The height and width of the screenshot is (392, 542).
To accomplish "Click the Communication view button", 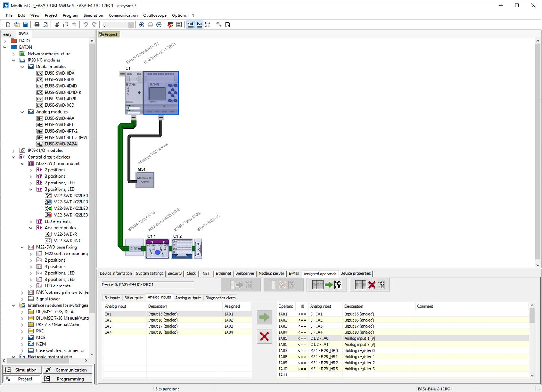I will point(67,370).
